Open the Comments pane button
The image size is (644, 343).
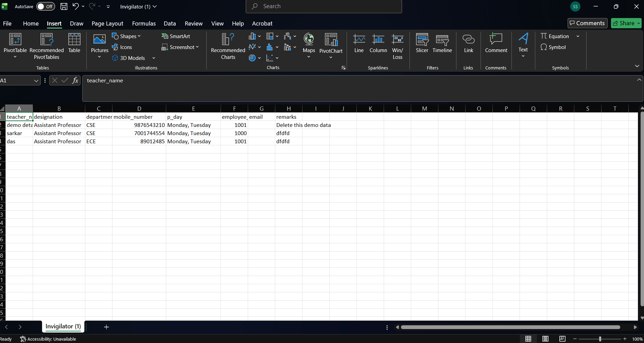point(587,23)
